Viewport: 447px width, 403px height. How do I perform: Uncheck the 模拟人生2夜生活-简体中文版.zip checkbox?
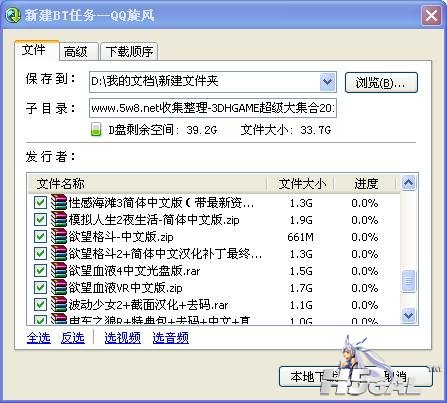point(40,219)
